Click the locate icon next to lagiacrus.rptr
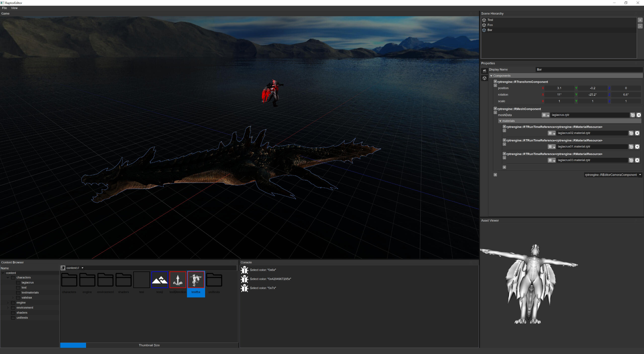Viewport: 644px width, 354px height. coord(633,115)
